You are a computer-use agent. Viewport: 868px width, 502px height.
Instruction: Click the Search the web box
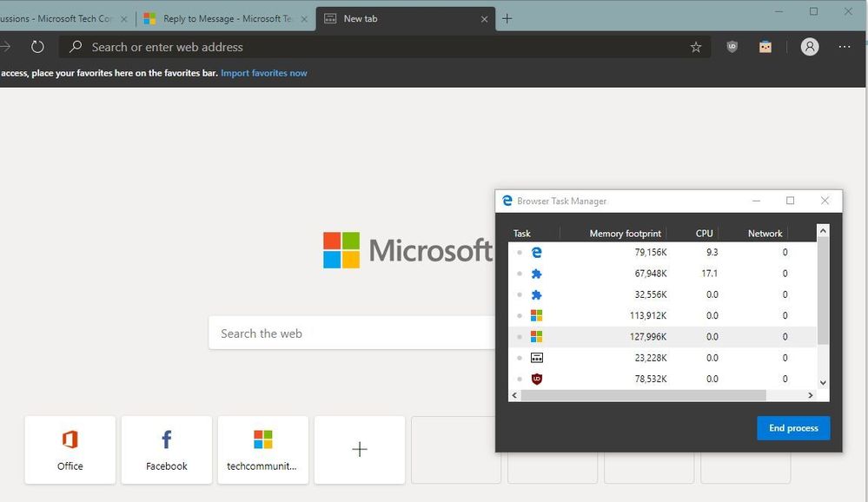(352, 334)
